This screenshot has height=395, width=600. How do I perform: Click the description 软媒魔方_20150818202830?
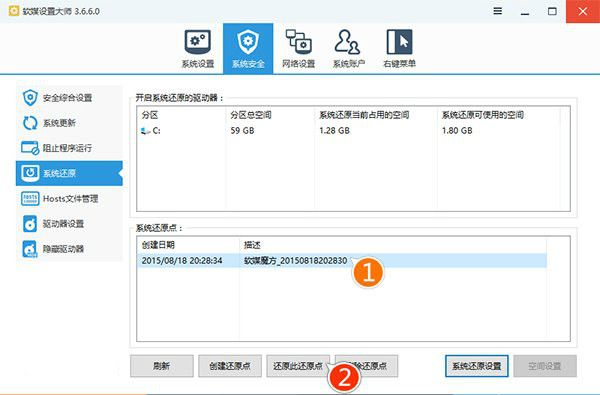[295, 261]
